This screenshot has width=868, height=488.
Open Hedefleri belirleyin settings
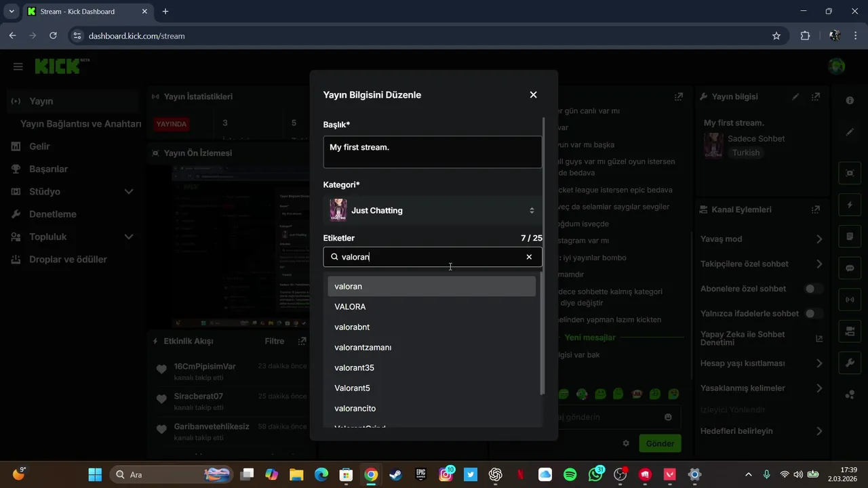762,431
